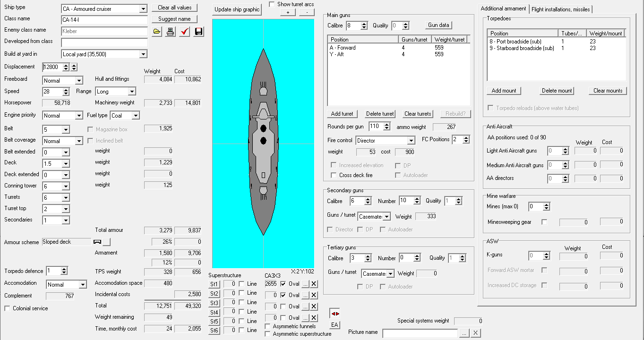The height and width of the screenshot is (340, 644).
Task: Open the Ship type dropdown
Action: click(143, 9)
